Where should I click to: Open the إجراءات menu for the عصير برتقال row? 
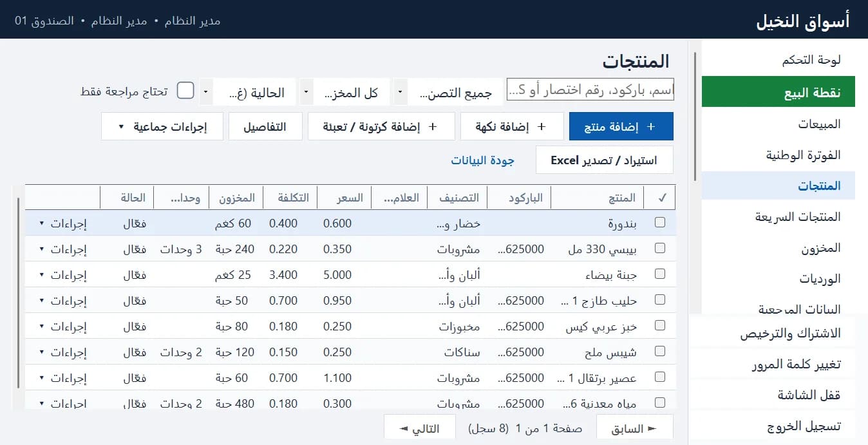[x=63, y=378]
